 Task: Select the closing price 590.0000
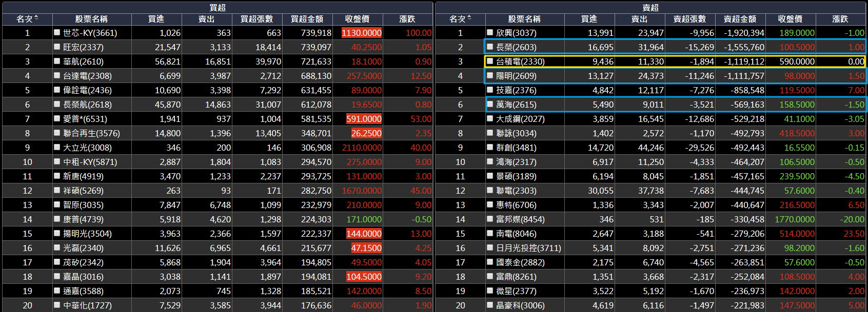pyautogui.click(x=797, y=61)
